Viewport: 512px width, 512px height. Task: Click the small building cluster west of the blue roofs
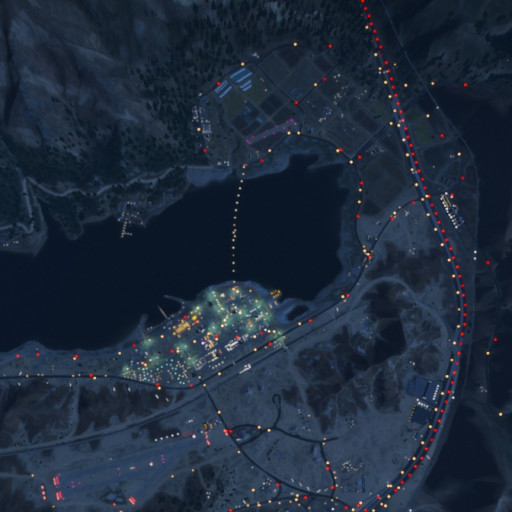[203, 120]
